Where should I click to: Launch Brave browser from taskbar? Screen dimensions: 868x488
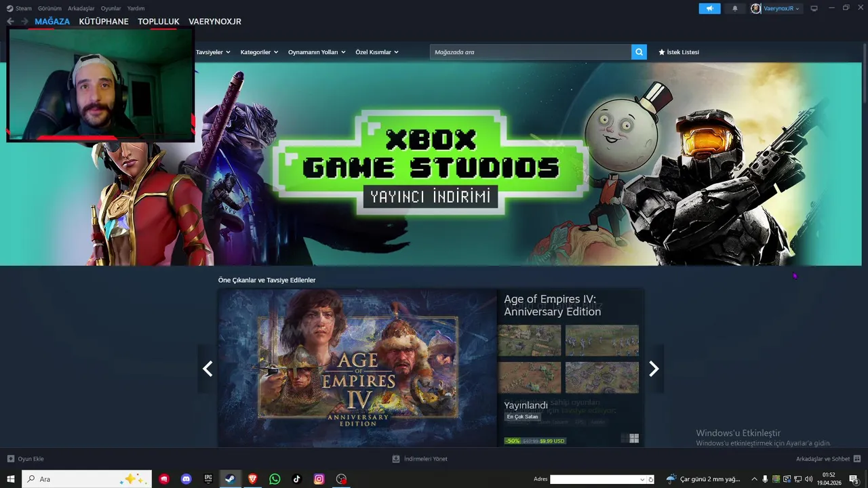(x=252, y=479)
